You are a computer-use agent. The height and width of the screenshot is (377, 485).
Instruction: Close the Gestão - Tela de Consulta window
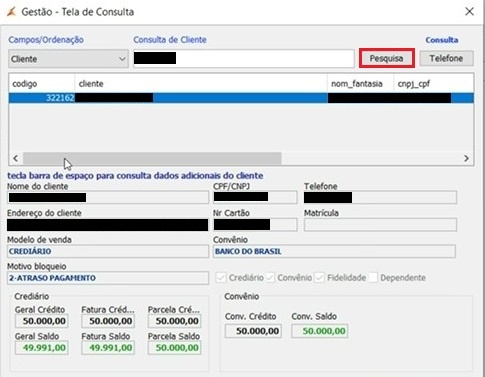469,12
